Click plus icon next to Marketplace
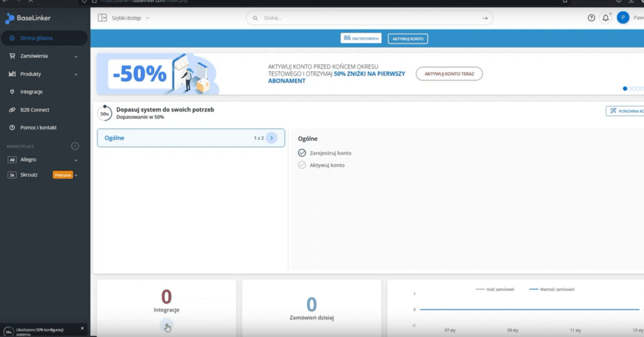 75,146
